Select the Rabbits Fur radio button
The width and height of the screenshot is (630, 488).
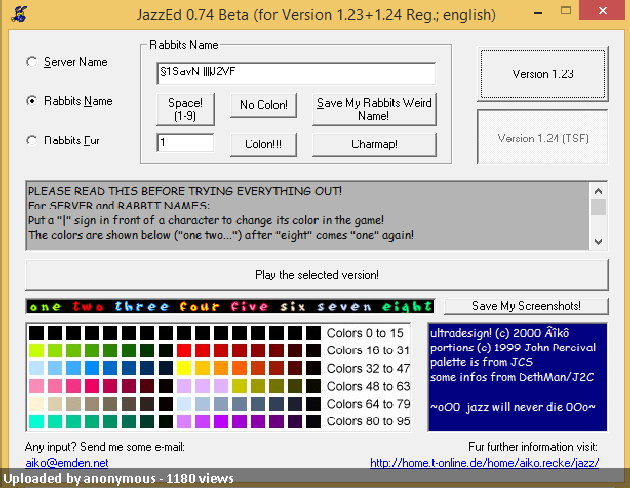point(32,141)
